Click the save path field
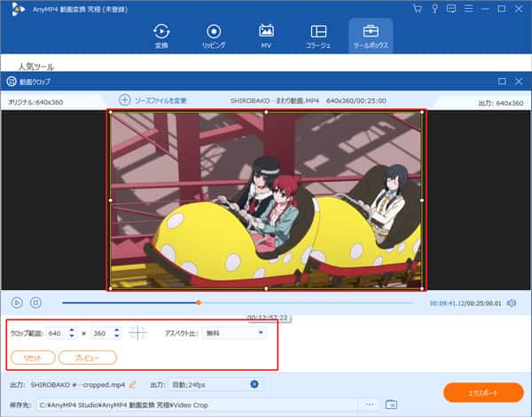This screenshot has height=417, width=532. pos(197,405)
